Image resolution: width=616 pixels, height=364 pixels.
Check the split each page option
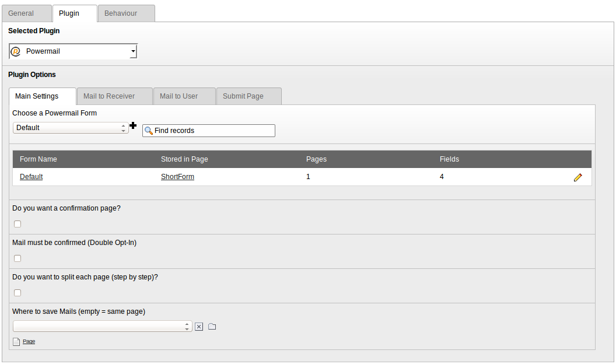[x=17, y=293]
